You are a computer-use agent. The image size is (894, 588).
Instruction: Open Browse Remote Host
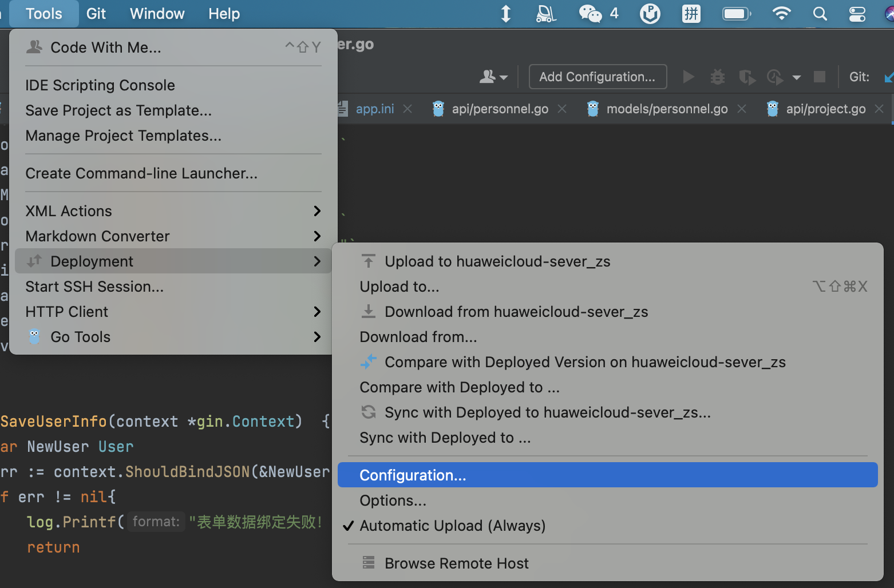(607, 563)
